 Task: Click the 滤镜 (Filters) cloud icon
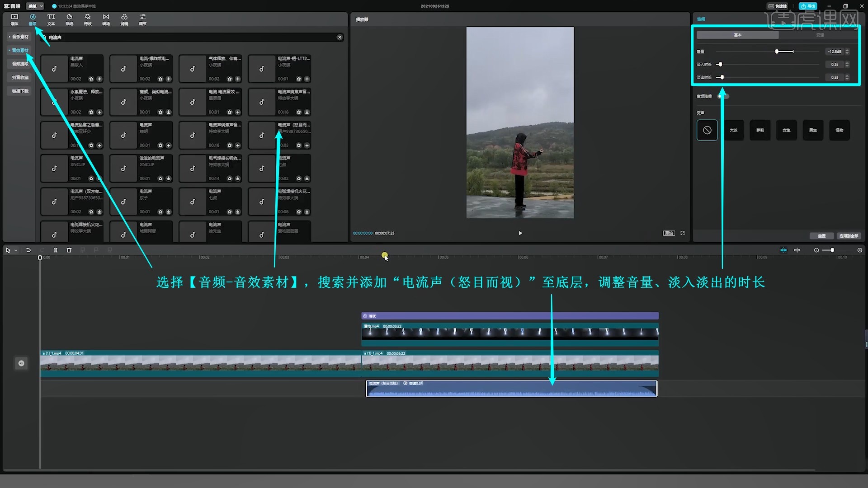tap(124, 17)
